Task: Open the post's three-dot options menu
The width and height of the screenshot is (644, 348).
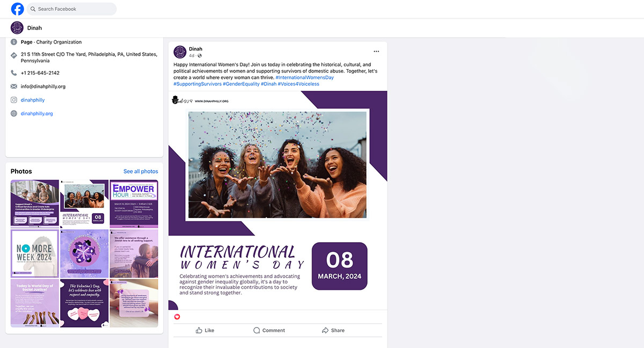Action: click(376, 52)
